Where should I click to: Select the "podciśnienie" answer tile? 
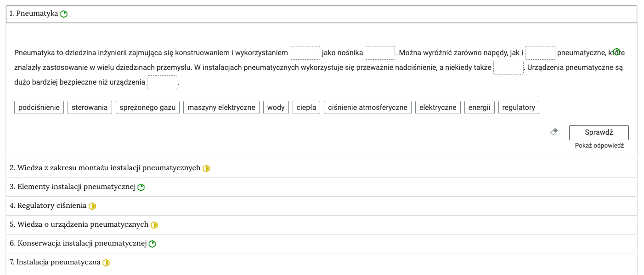39,107
